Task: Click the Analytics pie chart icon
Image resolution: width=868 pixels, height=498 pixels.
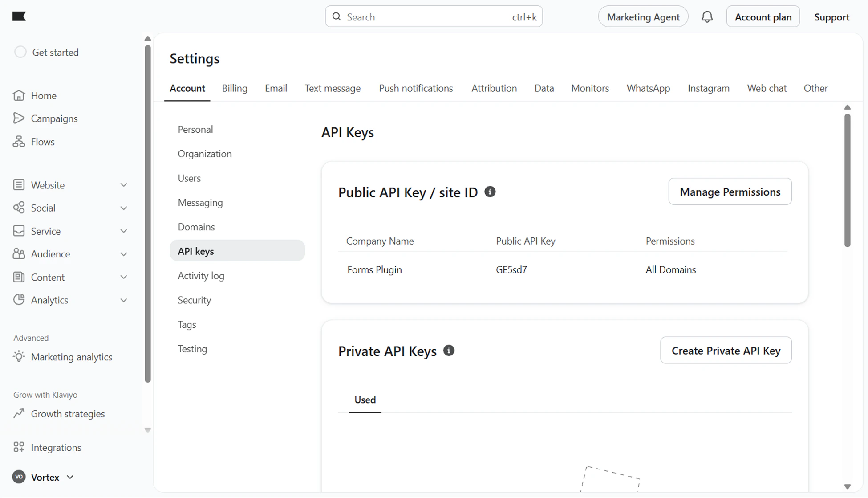Action: [19, 299]
